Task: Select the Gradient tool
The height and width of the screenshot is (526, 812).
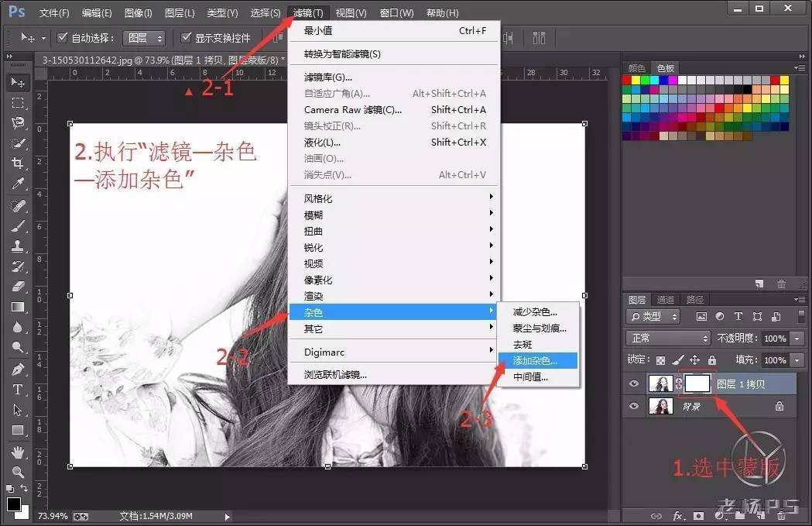Action: tap(18, 307)
